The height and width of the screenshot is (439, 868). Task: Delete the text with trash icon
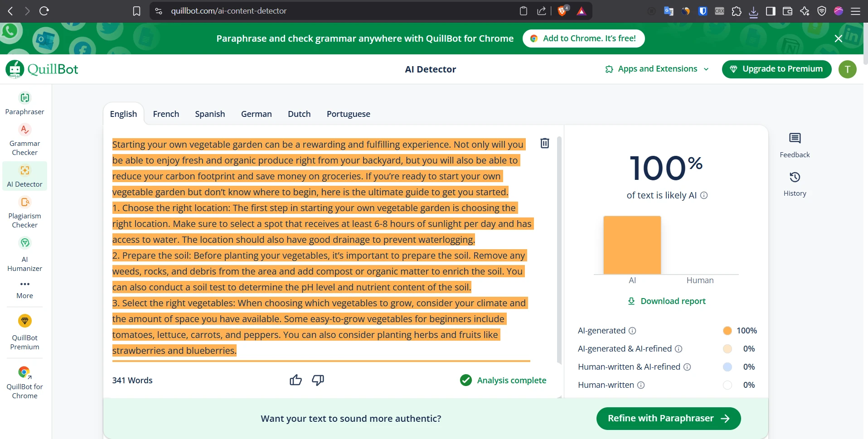click(x=545, y=143)
